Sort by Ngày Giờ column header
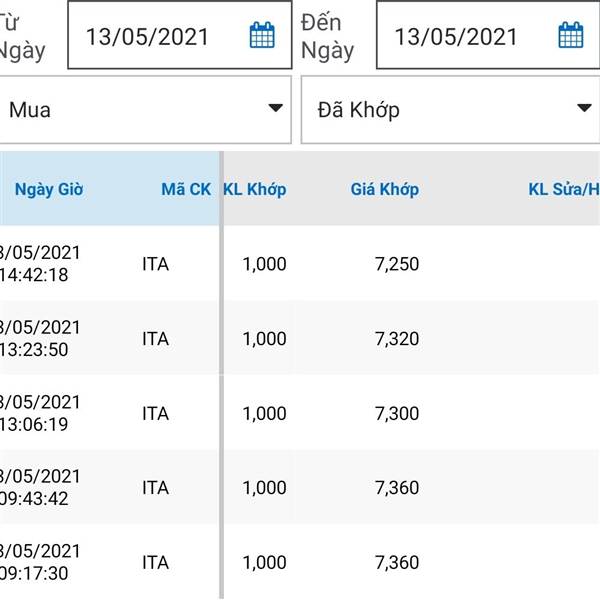The height and width of the screenshot is (600, 600). [48, 189]
